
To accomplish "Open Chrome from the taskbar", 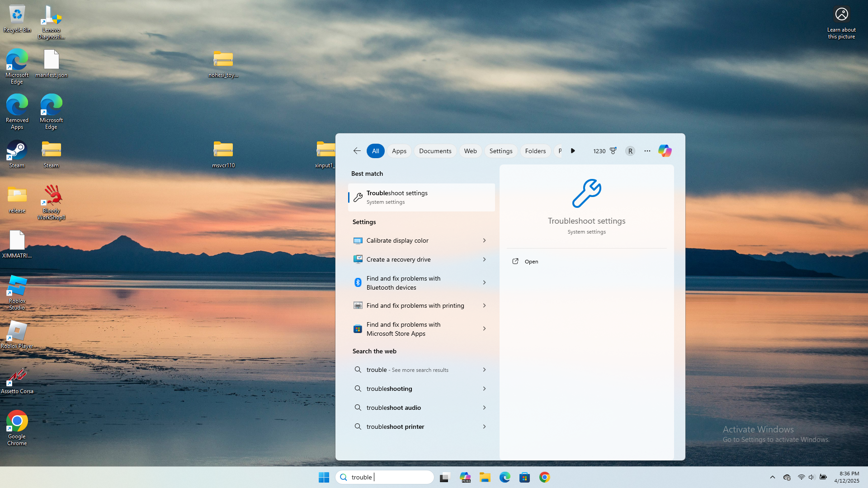I will point(545,477).
